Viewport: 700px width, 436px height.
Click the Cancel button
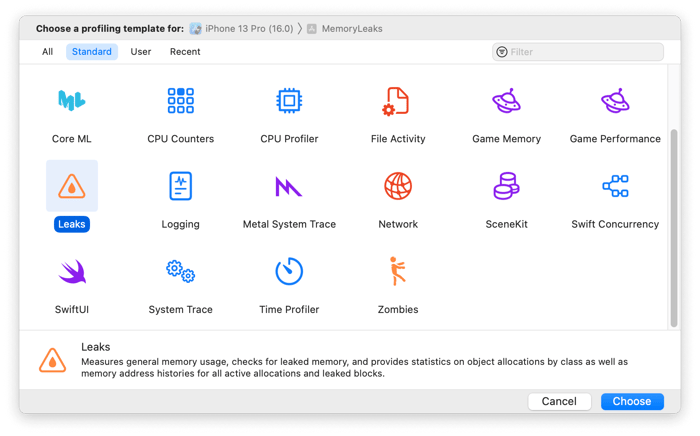(559, 401)
